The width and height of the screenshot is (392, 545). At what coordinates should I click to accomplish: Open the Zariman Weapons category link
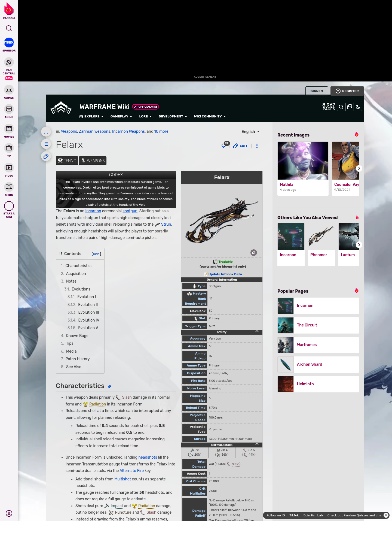pos(94,131)
